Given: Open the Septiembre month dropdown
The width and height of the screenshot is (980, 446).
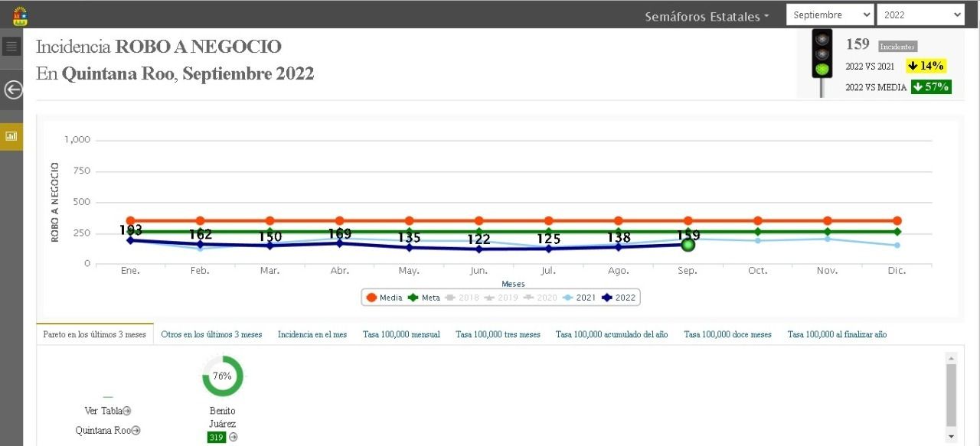Looking at the screenshot, I should 830,15.
